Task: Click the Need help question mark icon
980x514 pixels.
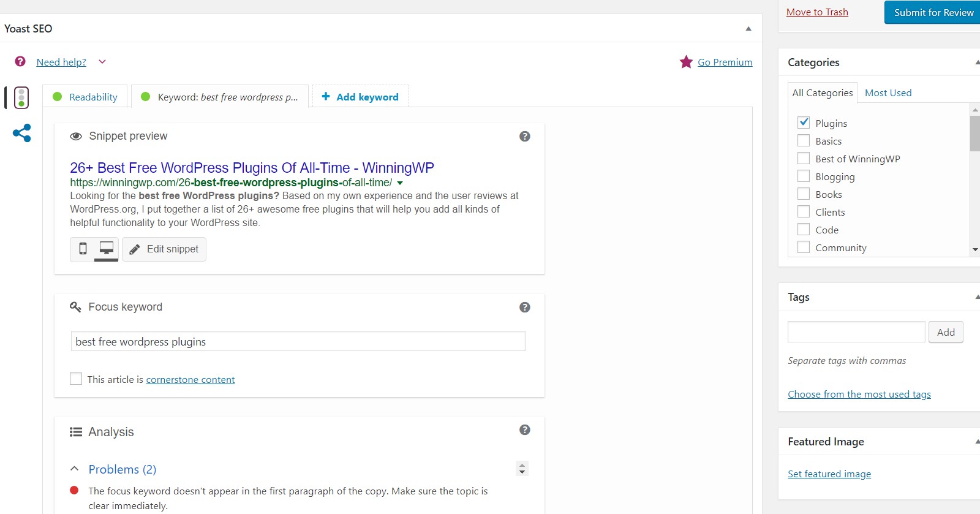Action: [x=20, y=61]
